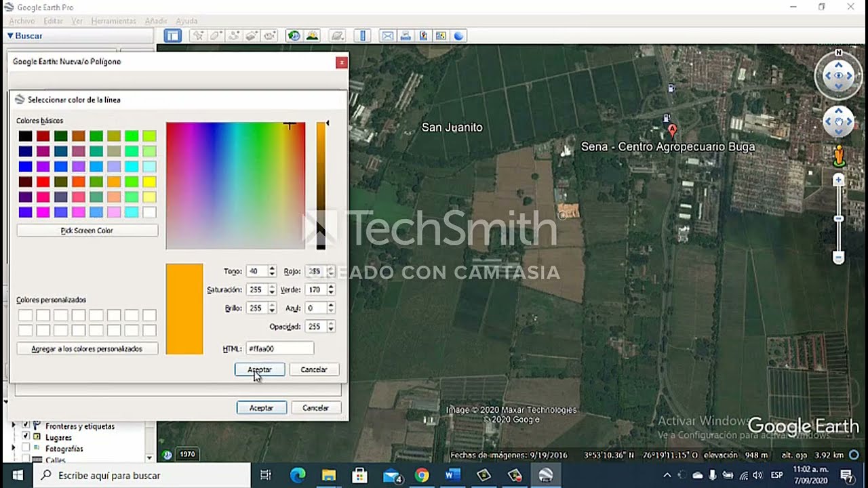Open the planets switcher toolbar icon
868x488 pixels.
tap(337, 36)
